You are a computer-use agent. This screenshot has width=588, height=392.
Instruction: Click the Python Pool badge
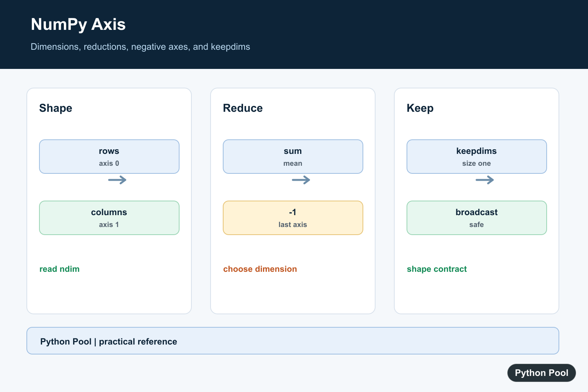click(541, 373)
